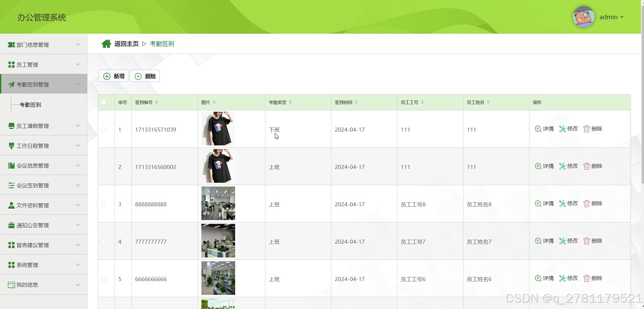Sort by 考勤类型 column arrows
This screenshot has height=309, width=644.
tap(290, 102)
